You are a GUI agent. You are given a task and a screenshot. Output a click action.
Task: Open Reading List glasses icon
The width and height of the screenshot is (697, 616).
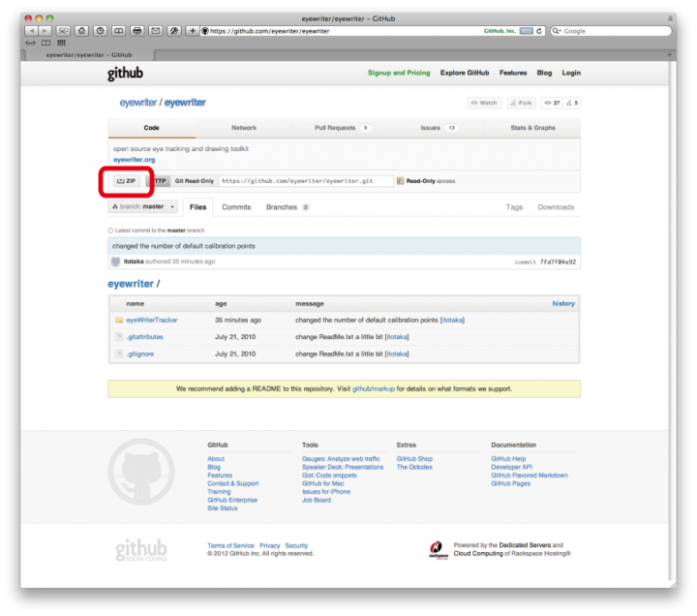click(x=30, y=44)
